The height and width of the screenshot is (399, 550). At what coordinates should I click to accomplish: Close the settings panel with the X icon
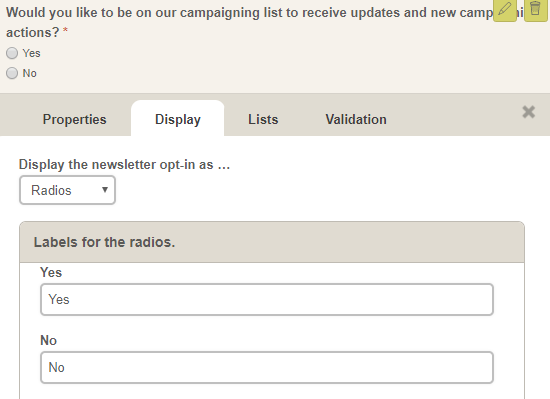click(529, 112)
